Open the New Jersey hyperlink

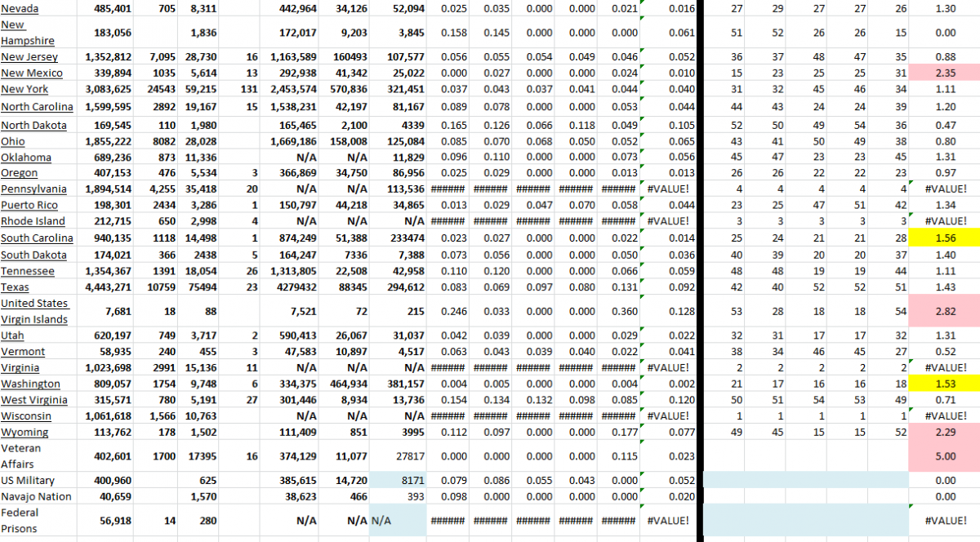pos(28,57)
